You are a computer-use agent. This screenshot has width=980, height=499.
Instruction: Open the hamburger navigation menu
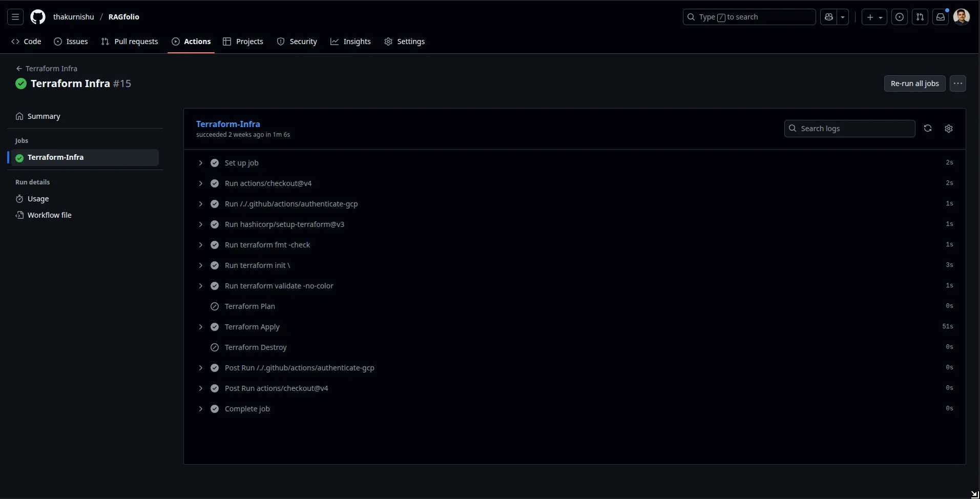(x=15, y=17)
